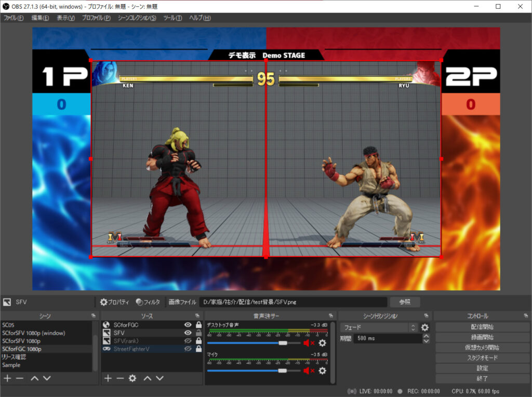Unmute マイク speaker icon
The image size is (532, 397).
309,371
